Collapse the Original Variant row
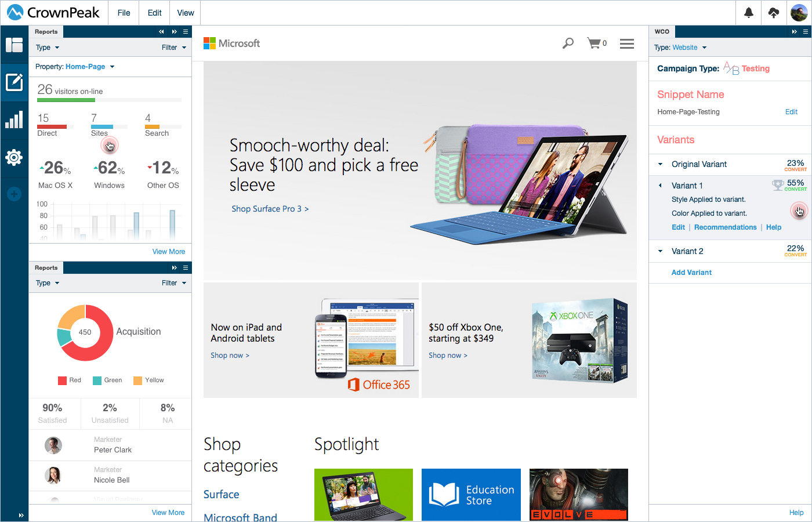812x522 pixels. coord(660,164)
